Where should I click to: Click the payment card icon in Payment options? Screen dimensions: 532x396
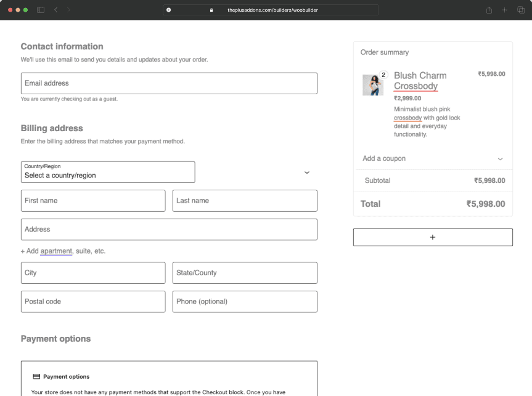37,376
